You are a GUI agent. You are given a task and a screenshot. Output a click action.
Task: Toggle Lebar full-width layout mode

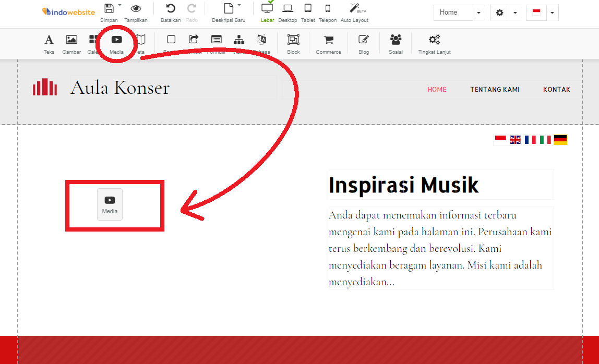(267, 13)
